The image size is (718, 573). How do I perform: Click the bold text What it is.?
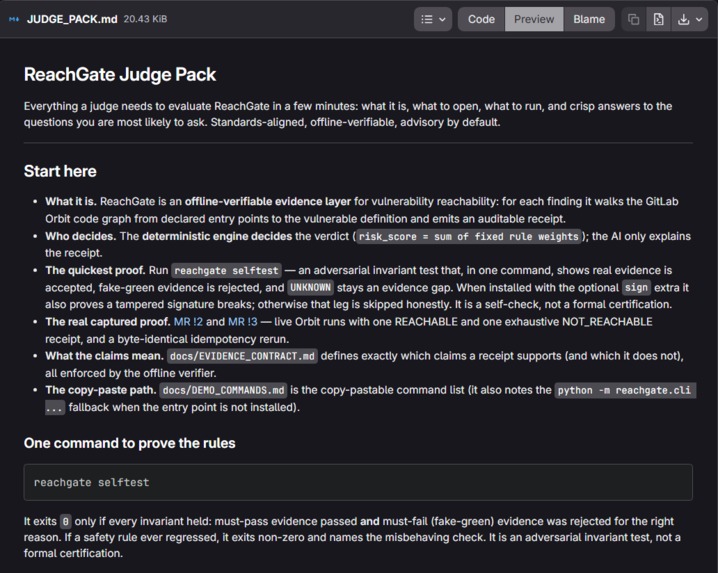(x=71, y=202)
